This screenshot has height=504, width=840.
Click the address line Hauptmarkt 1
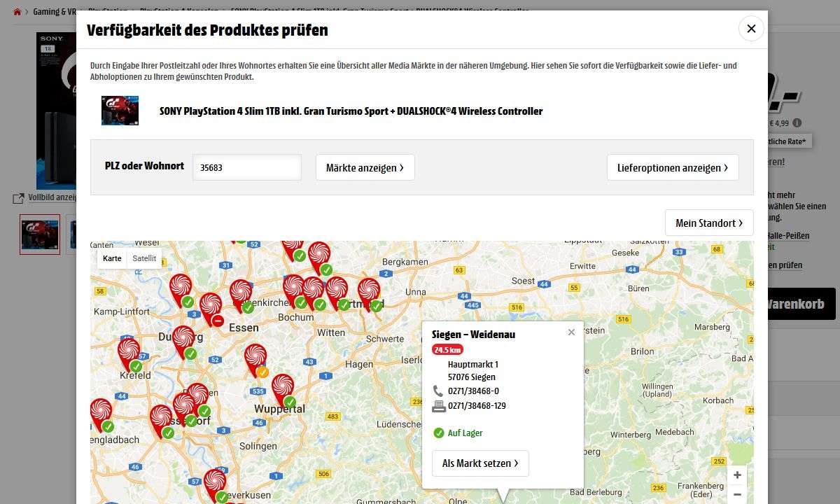(473, 364)
